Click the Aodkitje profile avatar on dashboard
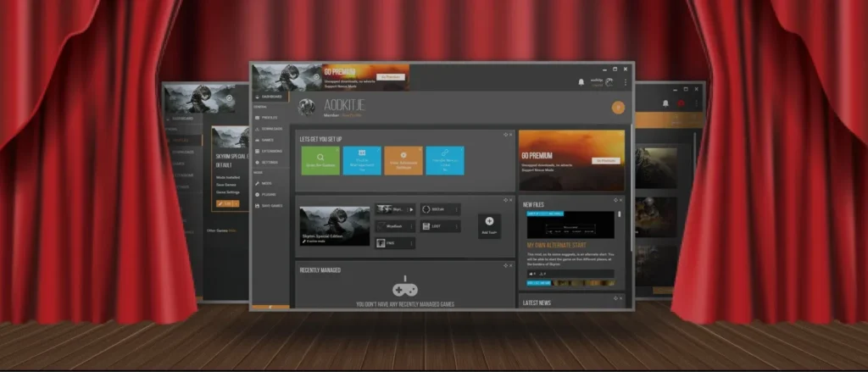The image size is (868, 372). click(307, 108)
